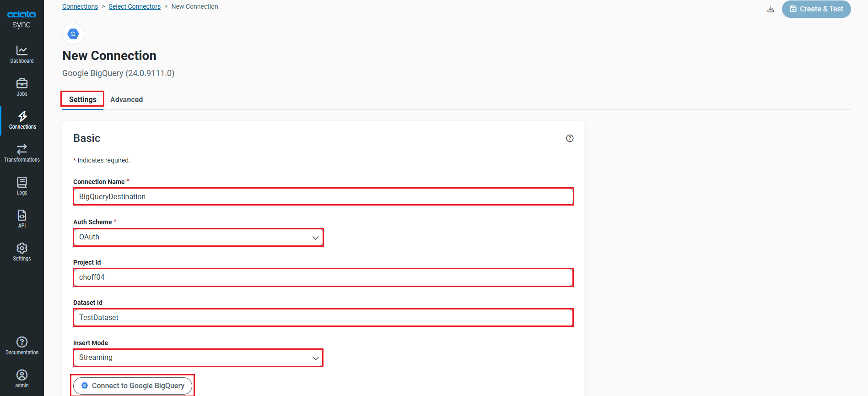Select the Settings tab
This screenshot has height=396, width=868.
pos(83,99)
